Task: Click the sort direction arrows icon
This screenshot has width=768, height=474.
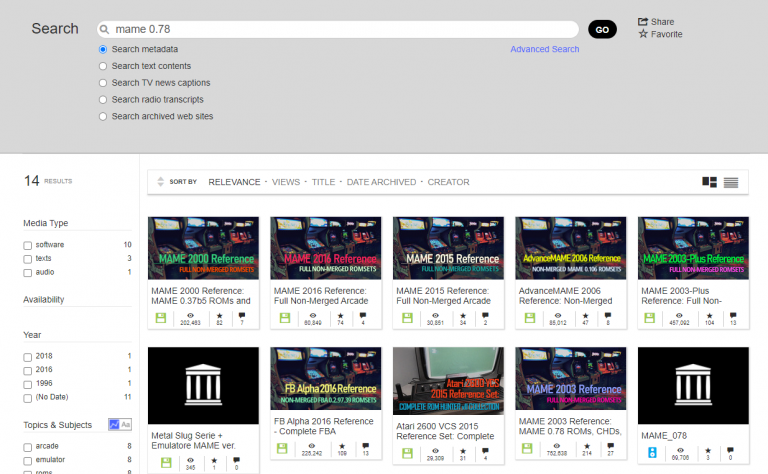Action: pos(160,182)
